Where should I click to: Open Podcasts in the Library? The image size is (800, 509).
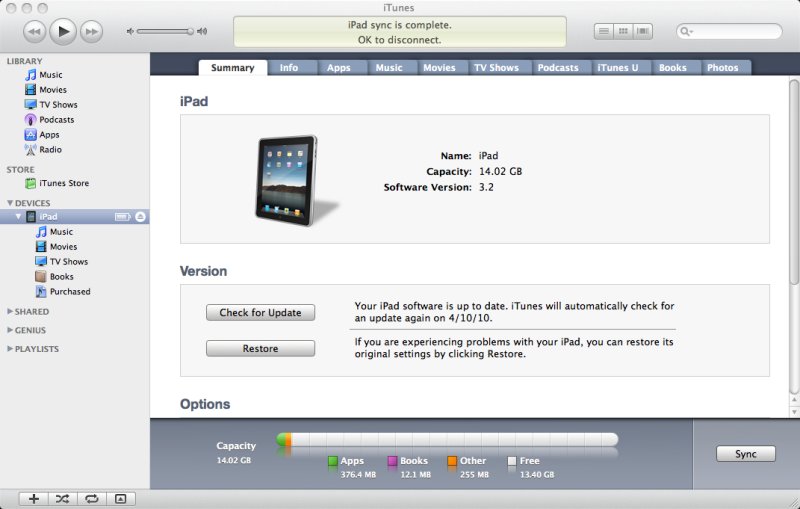point(56,120)
